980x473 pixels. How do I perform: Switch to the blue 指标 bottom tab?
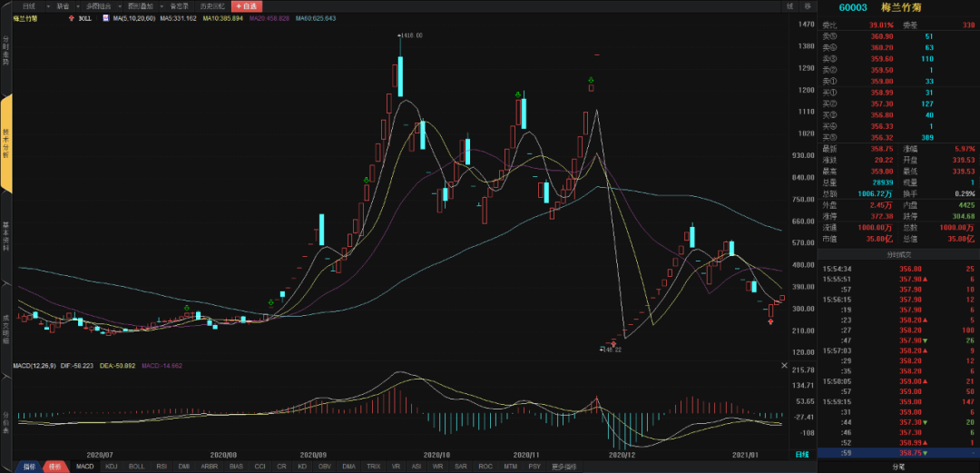coord(29,467)
